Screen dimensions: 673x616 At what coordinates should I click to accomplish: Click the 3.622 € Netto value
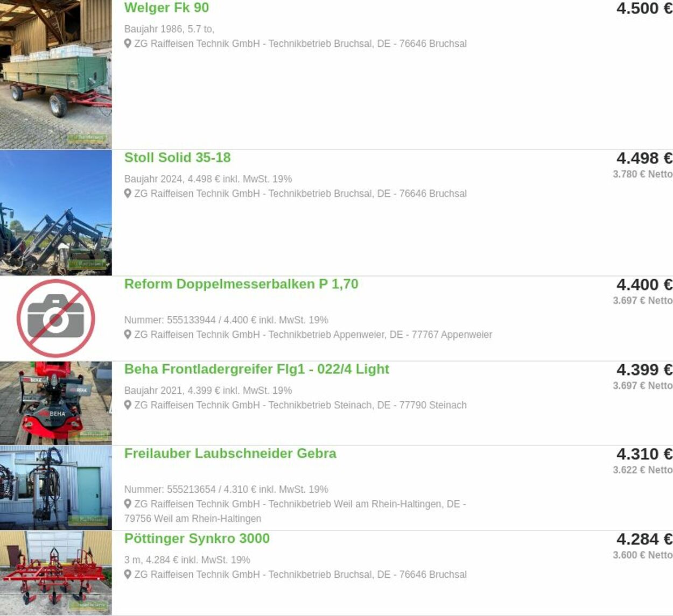643,470
